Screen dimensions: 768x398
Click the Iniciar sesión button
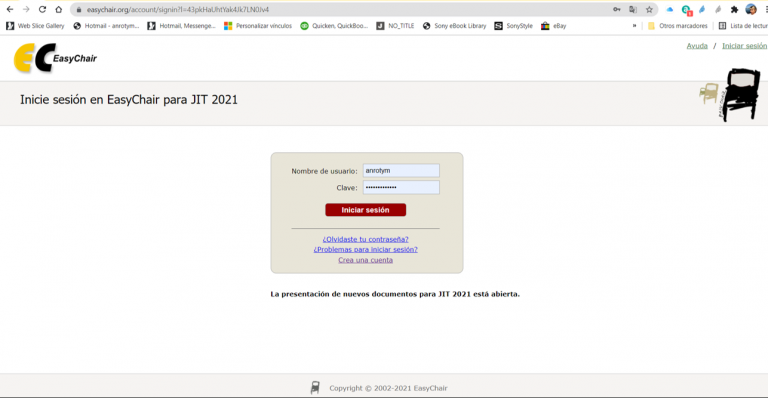365,210
